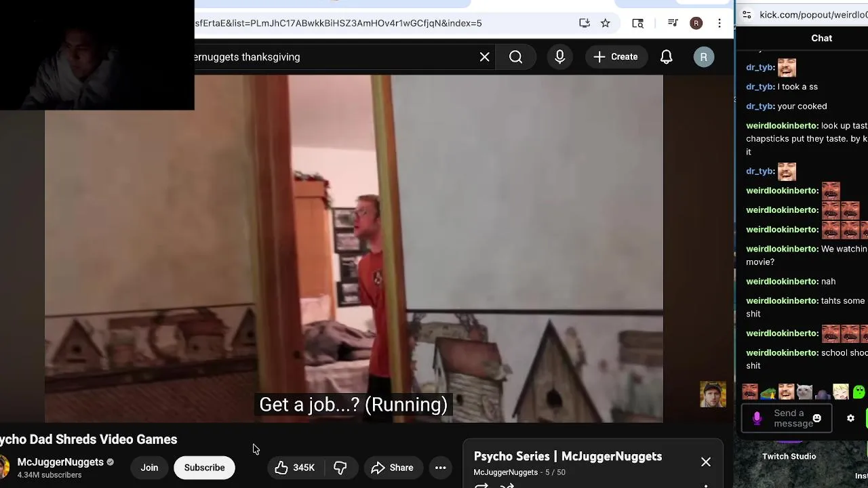Start voice search with the microphone icon
Image resolution: width=868 pixels, height=488 pixels.
tap(559, 57)
